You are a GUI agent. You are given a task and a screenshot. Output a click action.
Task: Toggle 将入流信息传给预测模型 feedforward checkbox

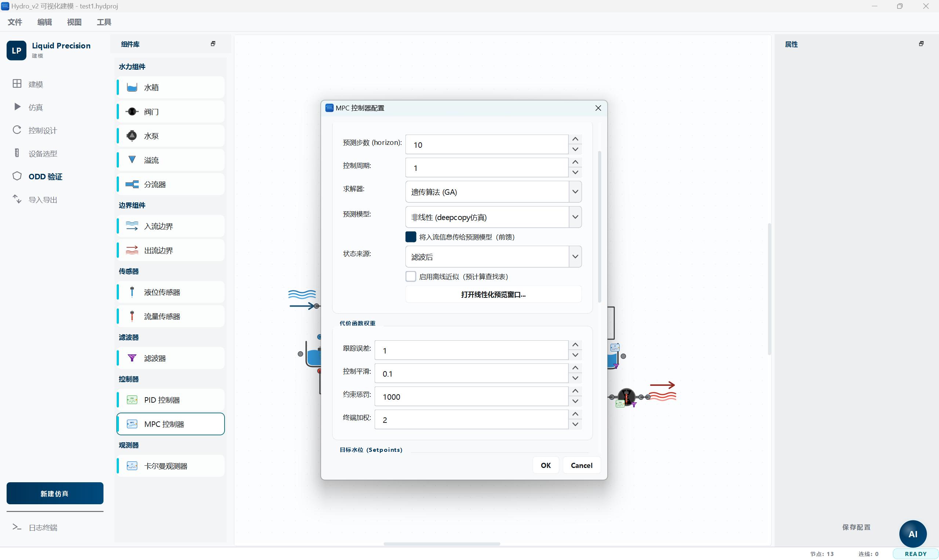point(411,237)
